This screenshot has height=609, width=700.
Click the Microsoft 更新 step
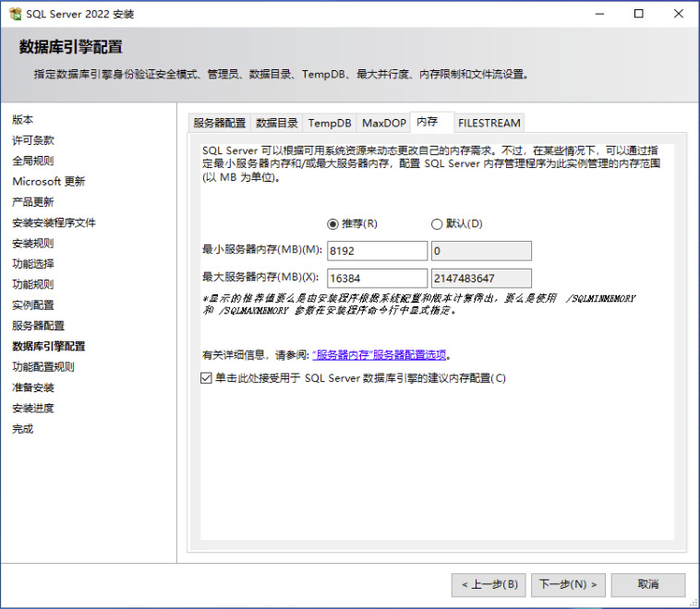pos(49,181)
